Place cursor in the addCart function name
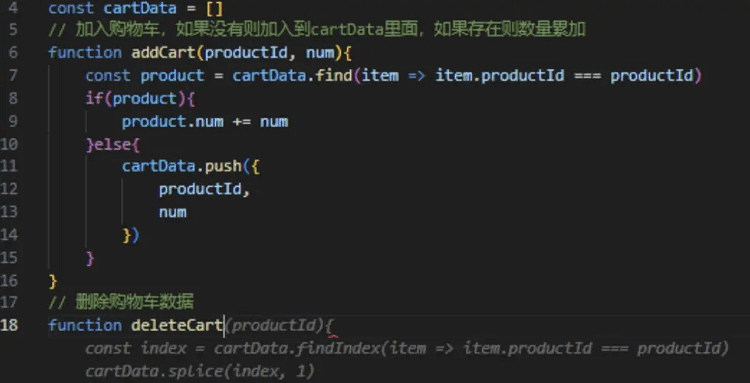The height and width of the screenshot is (383, 750). click(163, 52)
